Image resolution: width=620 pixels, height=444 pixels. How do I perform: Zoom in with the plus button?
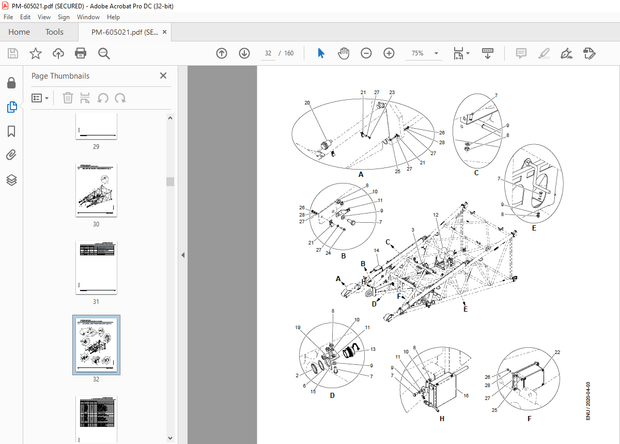[x=389, y=53]
